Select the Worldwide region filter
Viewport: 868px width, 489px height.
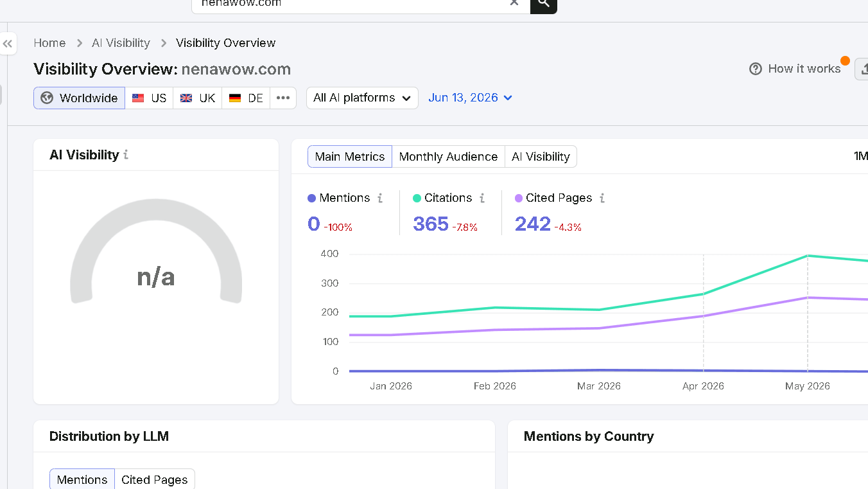[80, 98]
